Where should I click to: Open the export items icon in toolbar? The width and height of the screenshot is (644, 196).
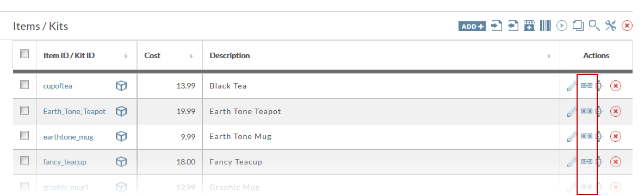513,26
